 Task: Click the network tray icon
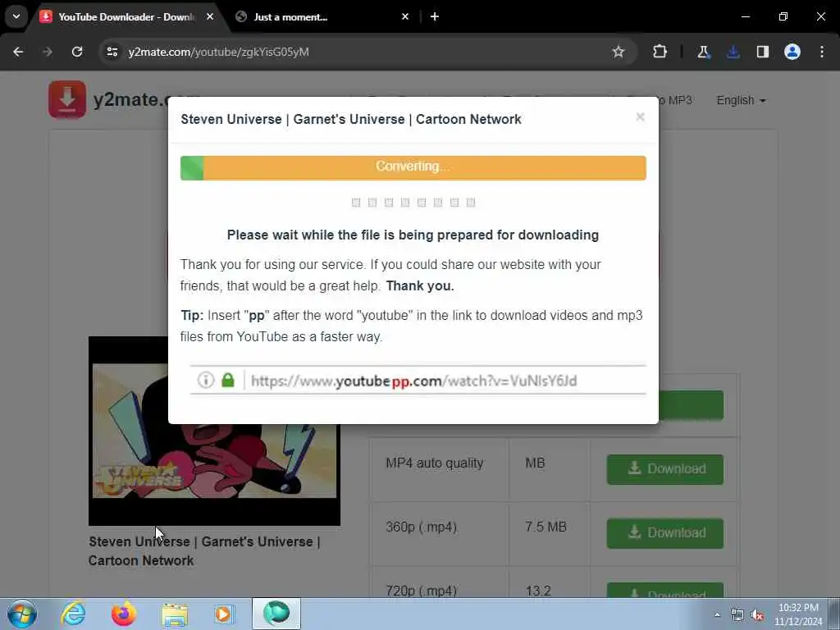tap(737, 615)
